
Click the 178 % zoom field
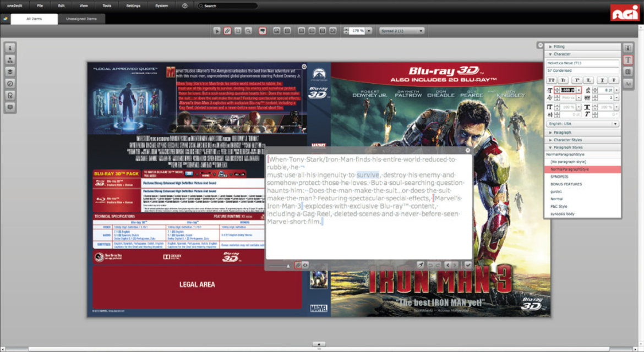357,31
